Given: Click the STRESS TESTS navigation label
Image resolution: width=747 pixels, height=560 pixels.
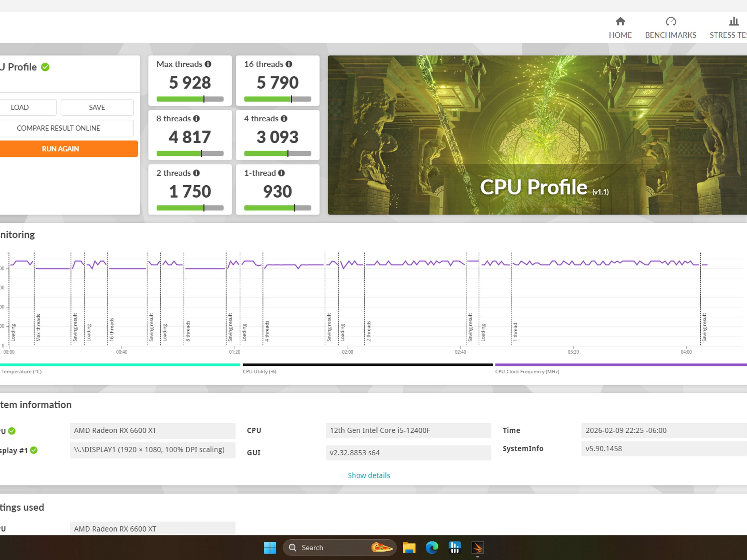Looking at the screenshot, I should (728, 35).
